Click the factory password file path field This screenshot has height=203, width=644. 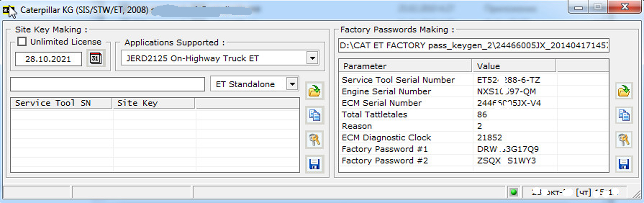(473, 45)
